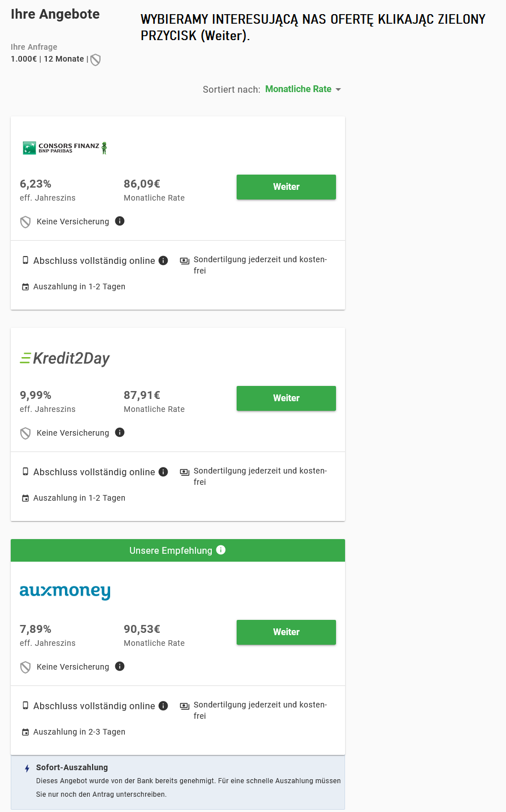
Task: Open info icon on Unsere Empfehlung banner
Action: [x=221, y=550]
